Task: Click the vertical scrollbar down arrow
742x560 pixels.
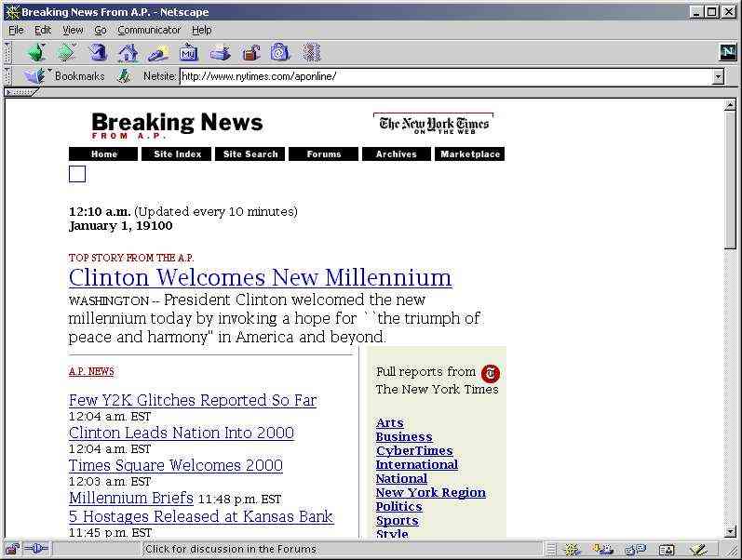Action: (730, 531)
